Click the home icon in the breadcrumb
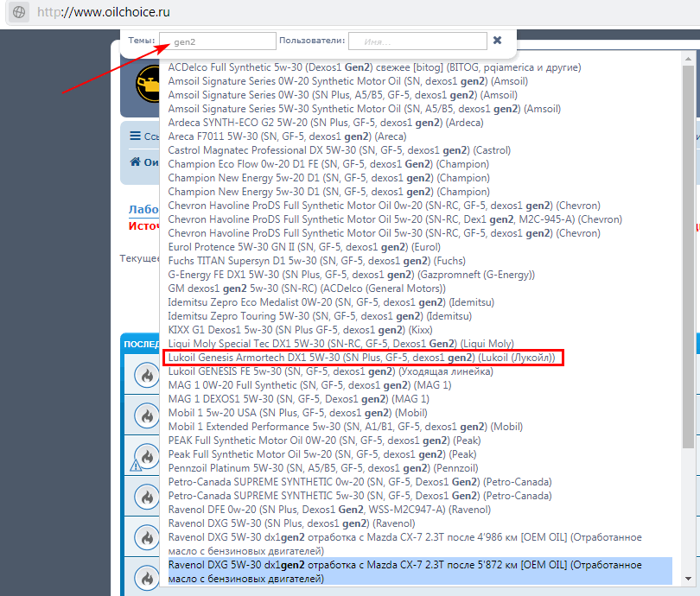The height and width of the screenshot is (596, 700). pos(135,162)
